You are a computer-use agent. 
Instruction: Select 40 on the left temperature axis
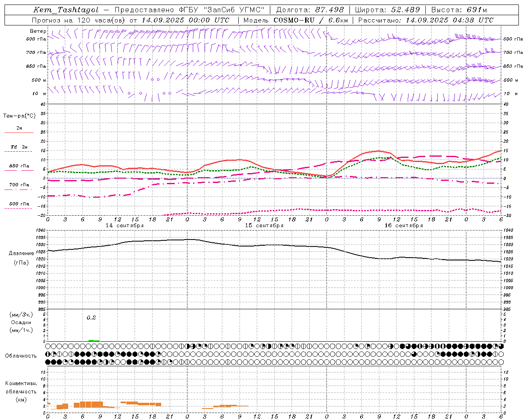43,104
